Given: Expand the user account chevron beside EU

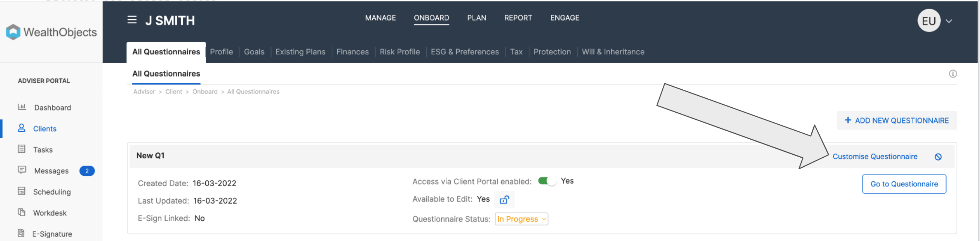Looking at the screenshot, I should point(949,21).
